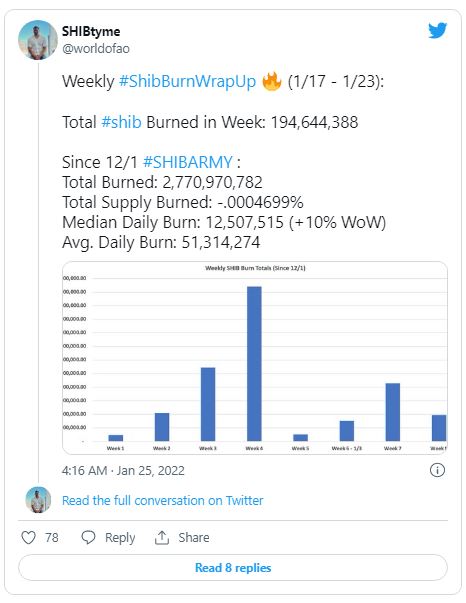Open the Weekly SHIB Burn chart image
The image size is (466, 603).
point(255,358)
